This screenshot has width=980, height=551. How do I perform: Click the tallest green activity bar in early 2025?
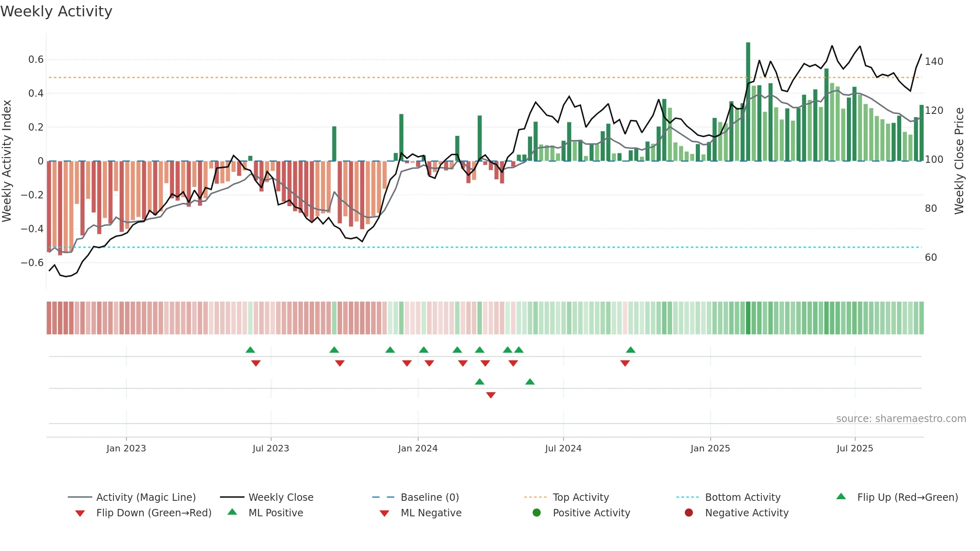(748, 101)
